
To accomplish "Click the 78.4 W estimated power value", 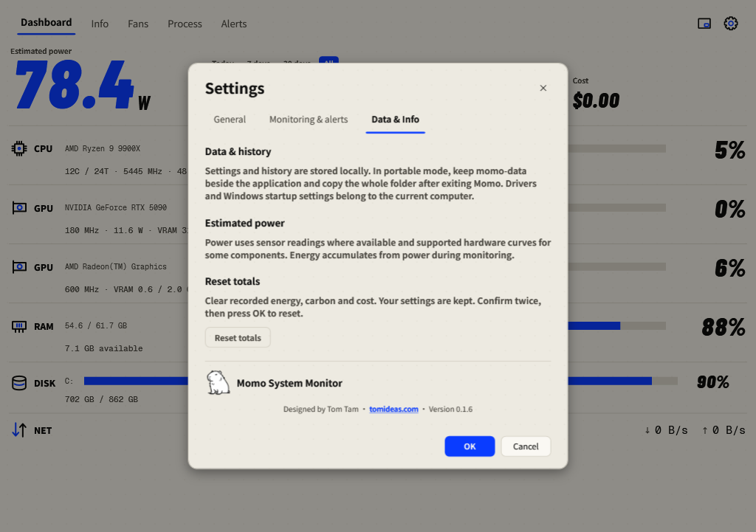I will (82, 85).
